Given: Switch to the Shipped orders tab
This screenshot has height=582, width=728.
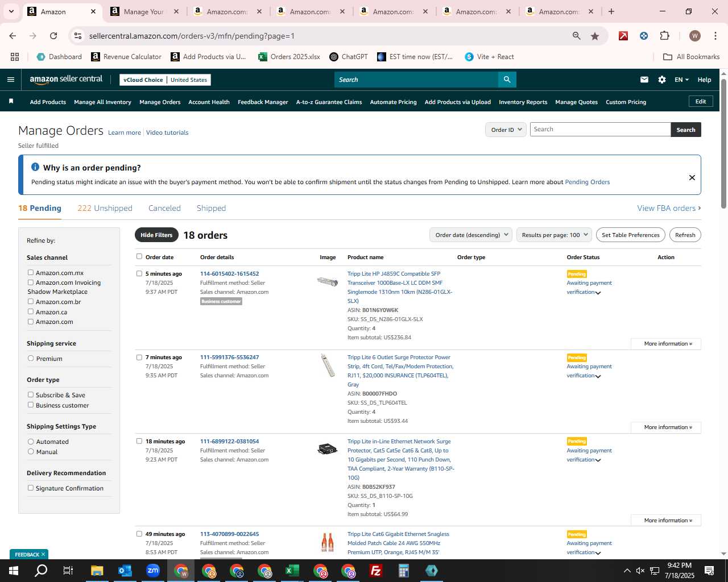Looking at the screenshot, I should coord(211,208).
